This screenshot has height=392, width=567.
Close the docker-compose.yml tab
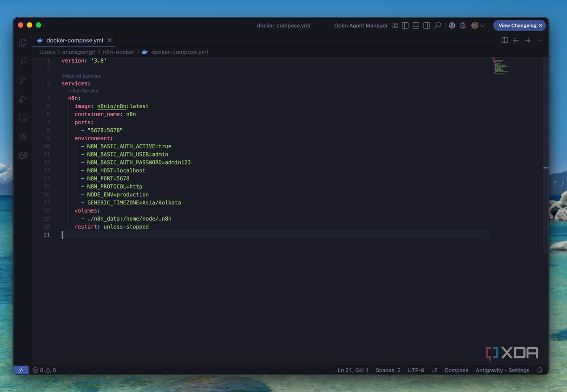(110, 40)
